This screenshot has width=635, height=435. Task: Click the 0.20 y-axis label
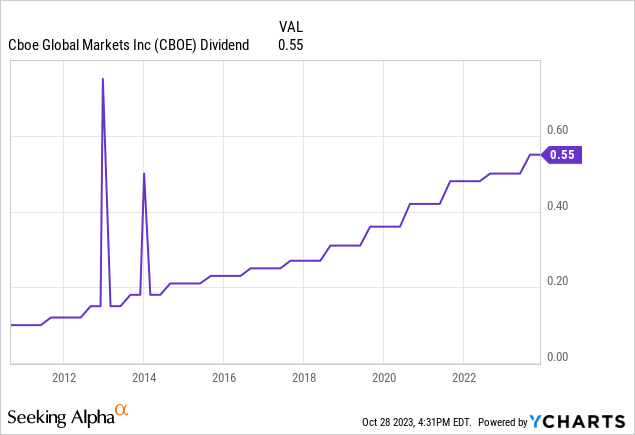click(x=557, y=281)
